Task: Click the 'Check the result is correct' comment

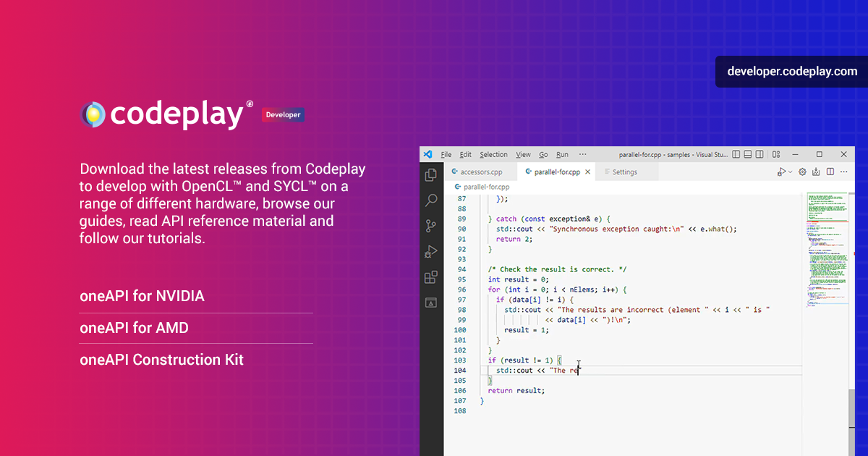Action: tap(557, 269)
